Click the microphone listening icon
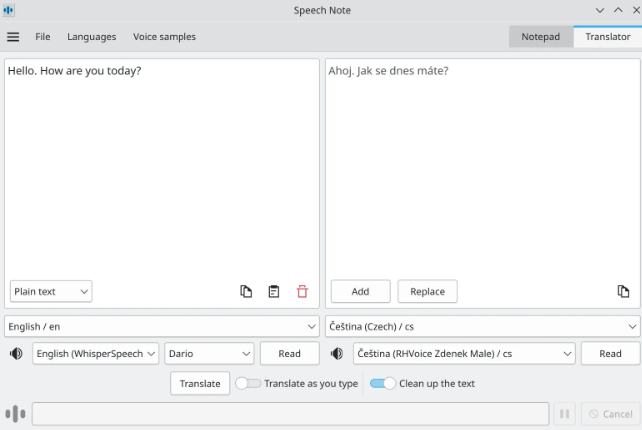This screenshot has height=430, width=642. point(16,414)
